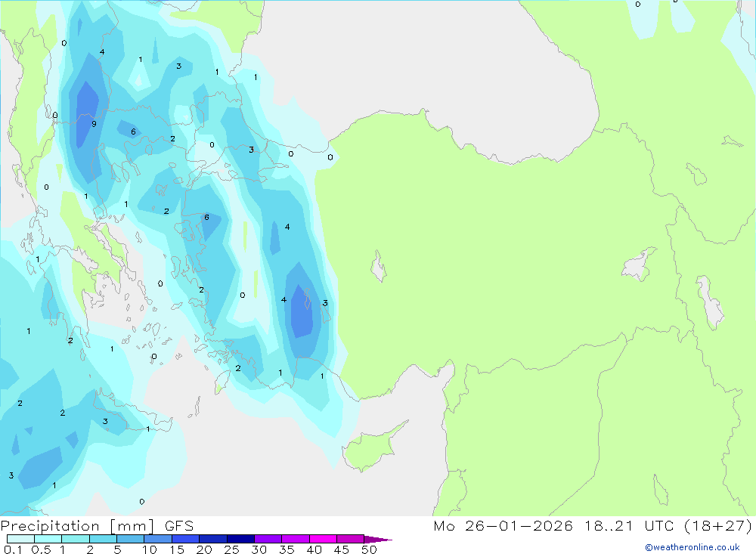Click the 0.5–1 mm legend color box
This screenshot has height=554, width=756.
click(48, 539)
